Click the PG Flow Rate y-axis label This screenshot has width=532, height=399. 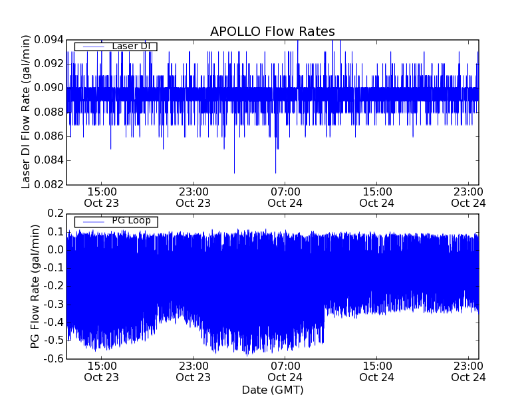click(35, 286)
